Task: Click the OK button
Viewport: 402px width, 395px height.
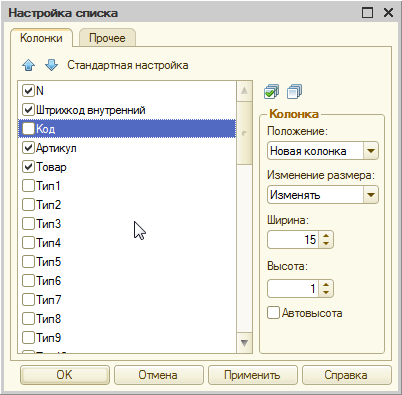Action: pos(65,375)
